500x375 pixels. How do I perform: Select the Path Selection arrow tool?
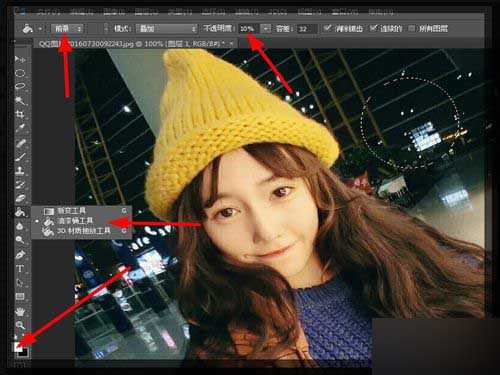click(x=20, y=283)
